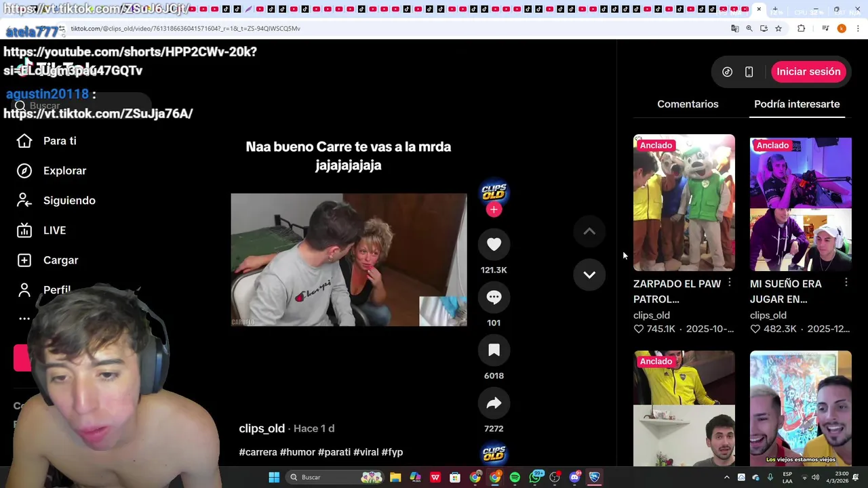The height and width of the screenshot is (488, 868).
Task: Open the clips_old username link under the video
Action: click(262, 428)
